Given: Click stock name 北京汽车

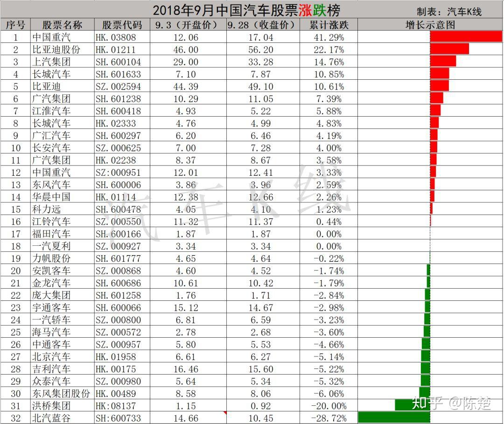Looking at the screenshot, I should [x=51, y=356].
